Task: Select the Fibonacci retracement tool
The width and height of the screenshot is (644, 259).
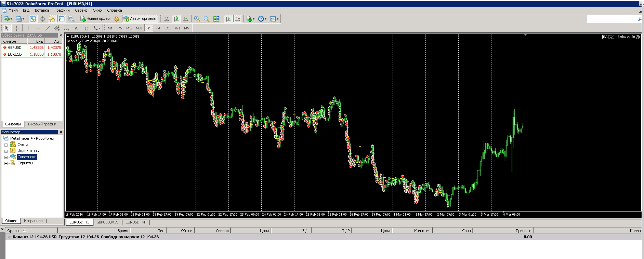Action: point(66,28)
